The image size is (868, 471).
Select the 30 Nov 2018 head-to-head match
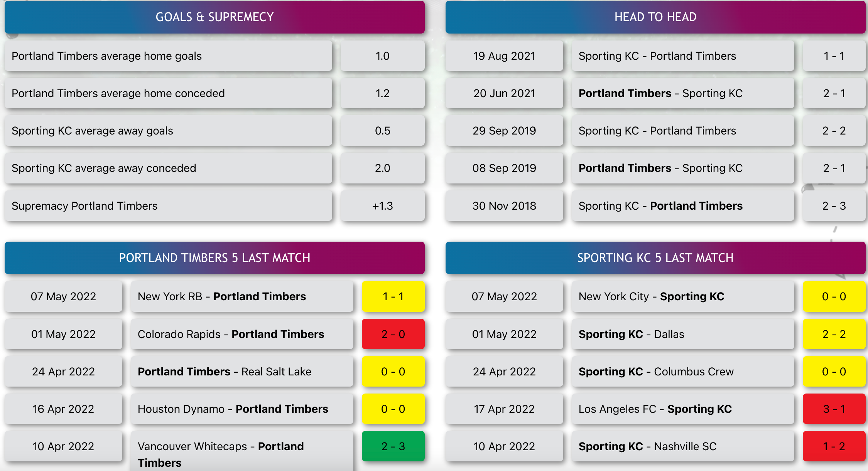[683, 206]
